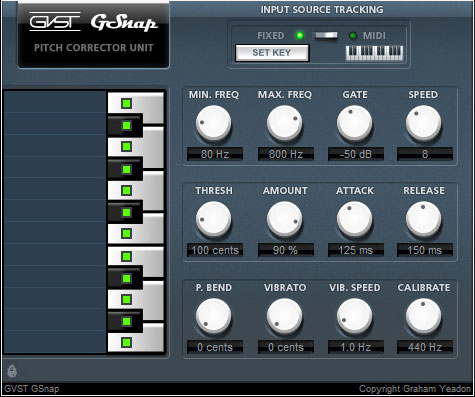Click the GVST GSnap logo panel
Screen dimensions: 475x397
[x=93, y=35]
